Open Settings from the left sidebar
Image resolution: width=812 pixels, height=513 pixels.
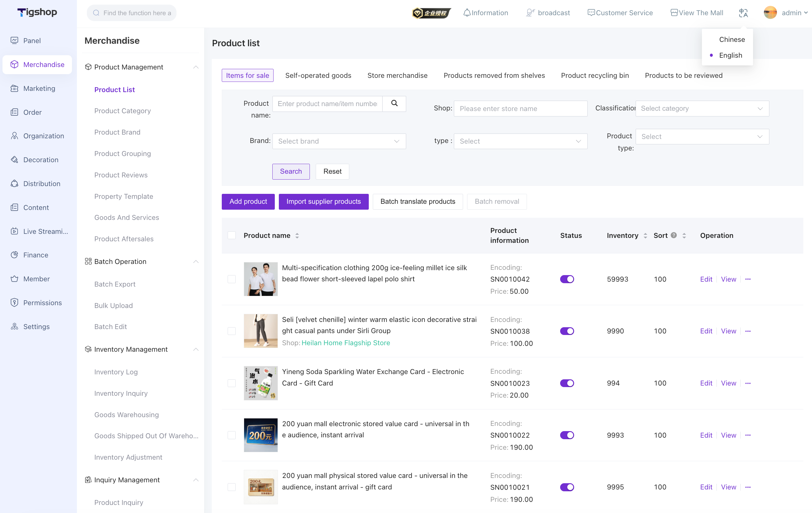(x=36, y=326)
